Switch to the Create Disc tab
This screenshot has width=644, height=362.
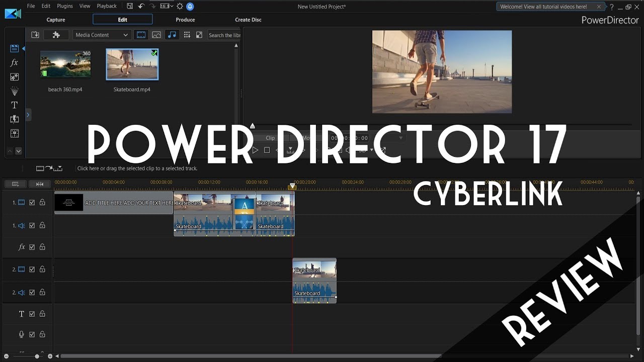(x=248, y=20)
